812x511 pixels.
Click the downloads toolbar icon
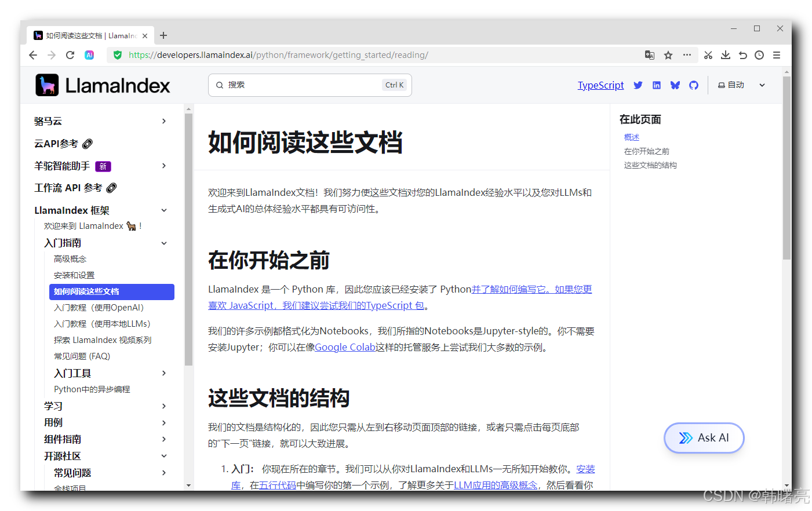pyautogui.click(x=725, y=54)
